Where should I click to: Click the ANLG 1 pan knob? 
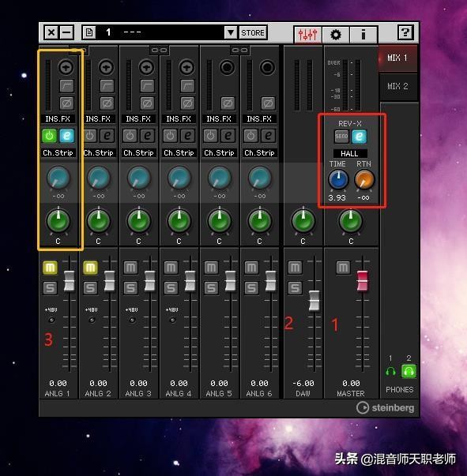[58, 221]
